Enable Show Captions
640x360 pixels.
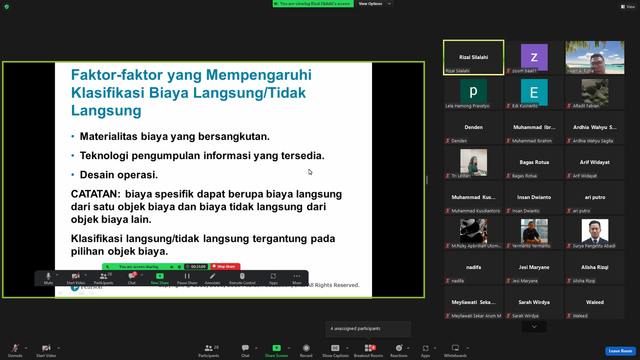(335, 350)
